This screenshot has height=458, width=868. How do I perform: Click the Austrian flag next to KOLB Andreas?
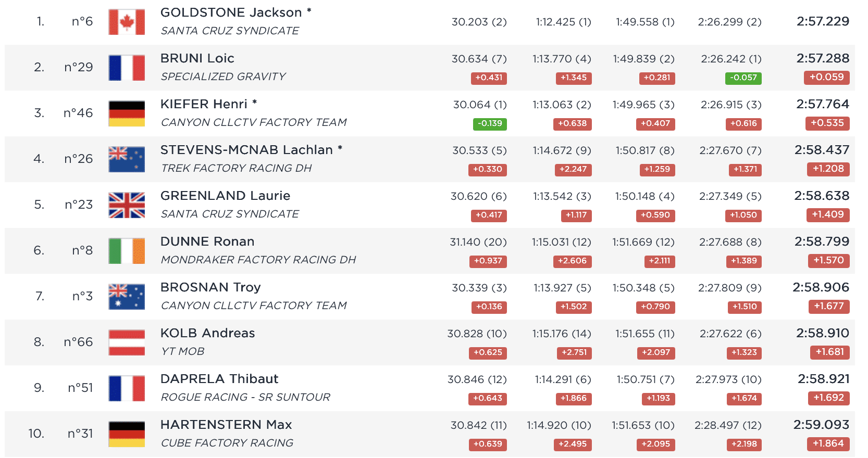click(127, 342)
